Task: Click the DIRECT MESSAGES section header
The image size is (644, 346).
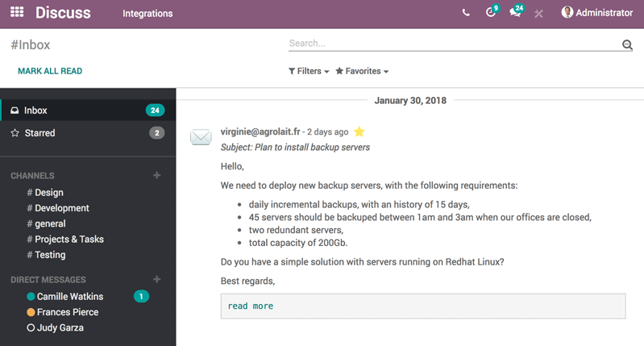Action: [48, 280]
